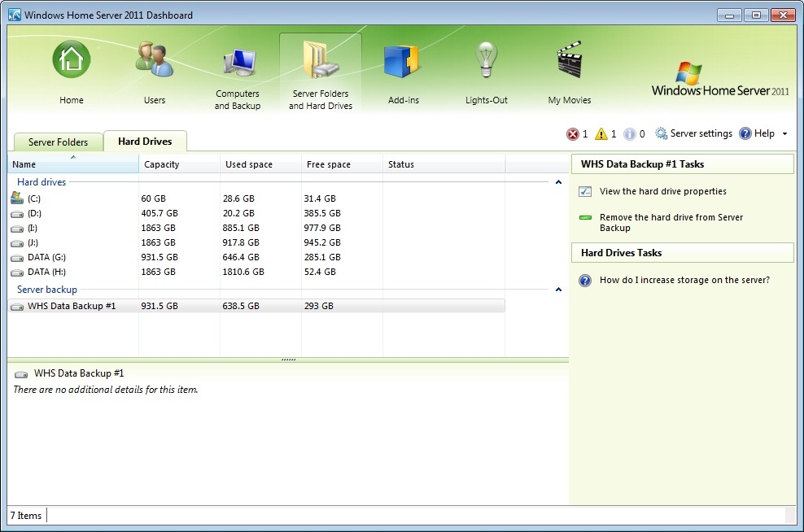The height and width of the screenshot is (532, 804).
Task: Select the Add-ins icon
Action: click(x=400, y=63)
